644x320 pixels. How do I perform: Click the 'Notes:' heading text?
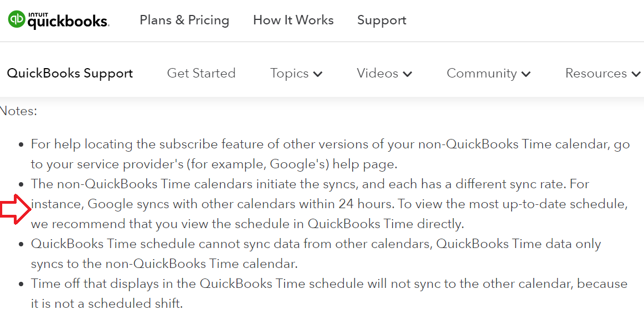click(x=18, y=111)
